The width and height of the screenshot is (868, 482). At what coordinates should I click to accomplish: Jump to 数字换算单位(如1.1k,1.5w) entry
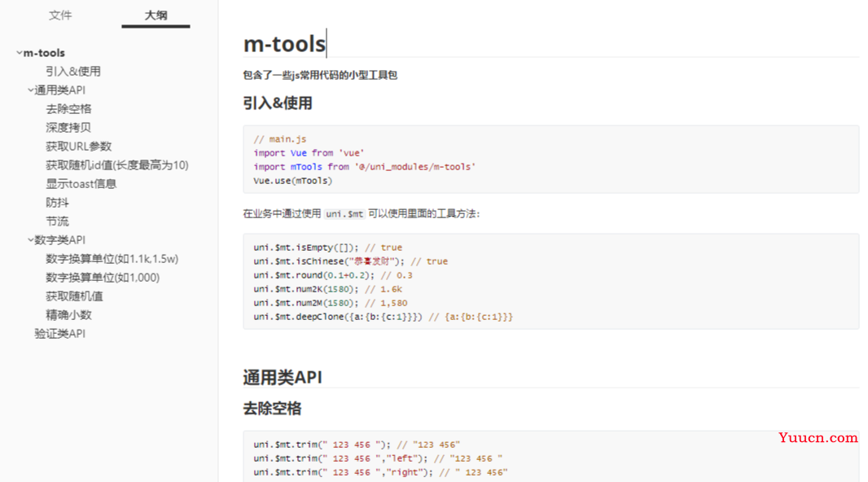[112, 259]
